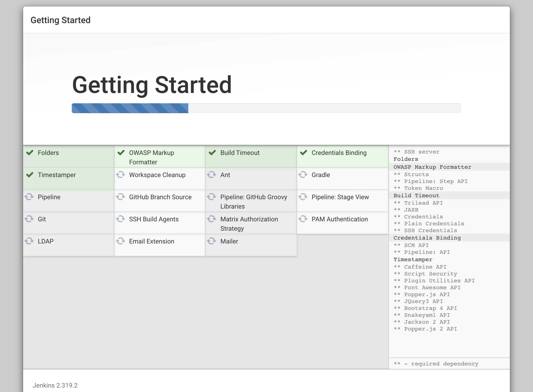Viewport: 533px width, 392px height.
Task: Select the GitHub Branch Source plugin
Action: (x=160, y=197)
